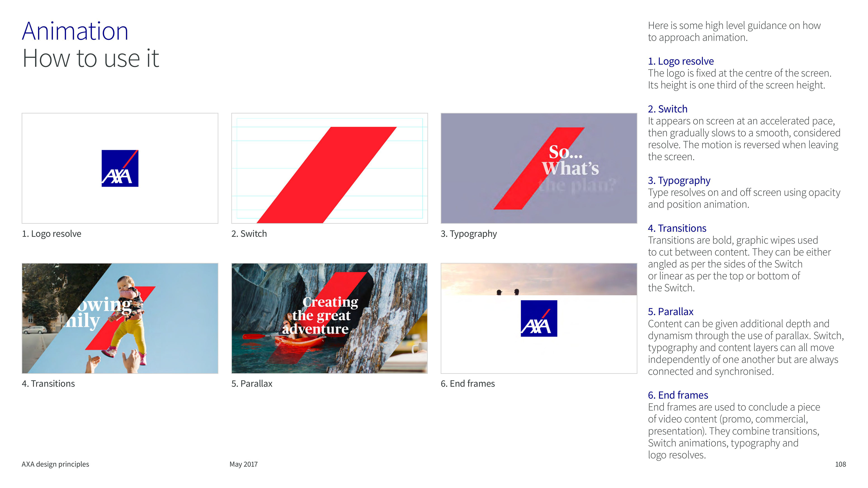
Task: Click the 'Animation' page title
Action: pyautogui.click(x=75, y=31)
